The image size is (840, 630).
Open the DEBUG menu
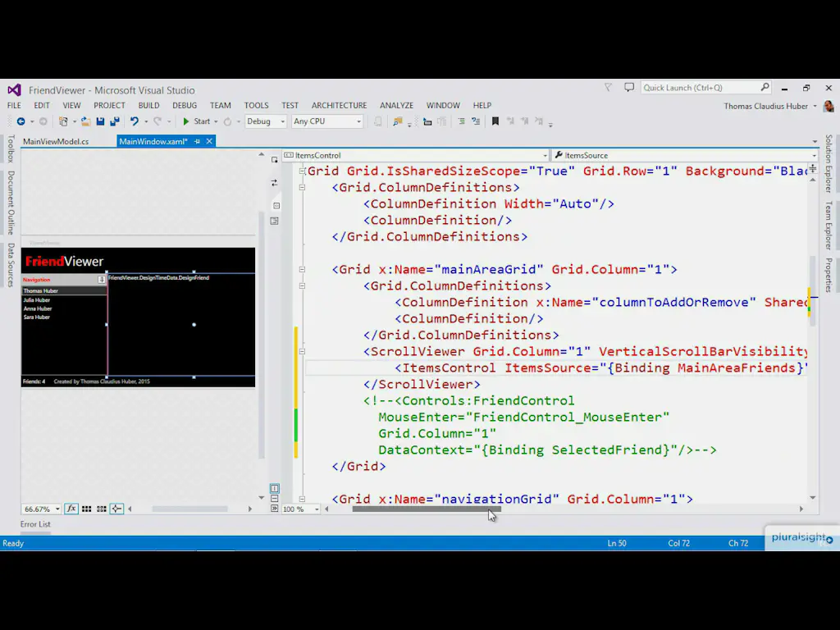pyautogui.click(x=185, y=106)
